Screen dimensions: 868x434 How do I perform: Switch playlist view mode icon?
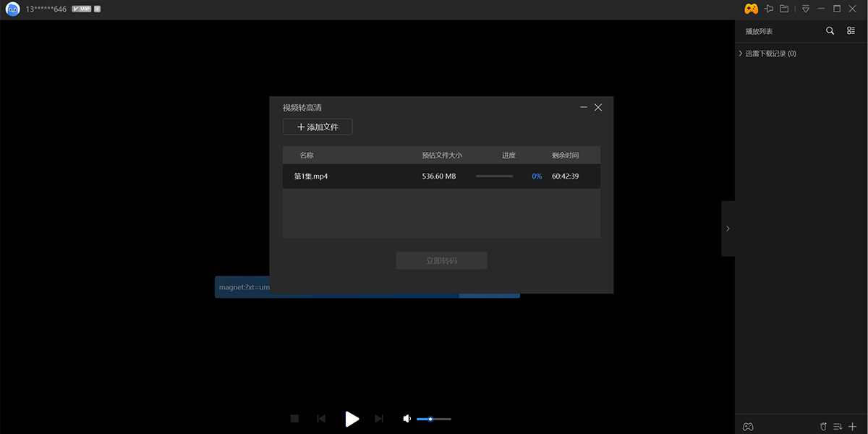[x=851, y=31]
